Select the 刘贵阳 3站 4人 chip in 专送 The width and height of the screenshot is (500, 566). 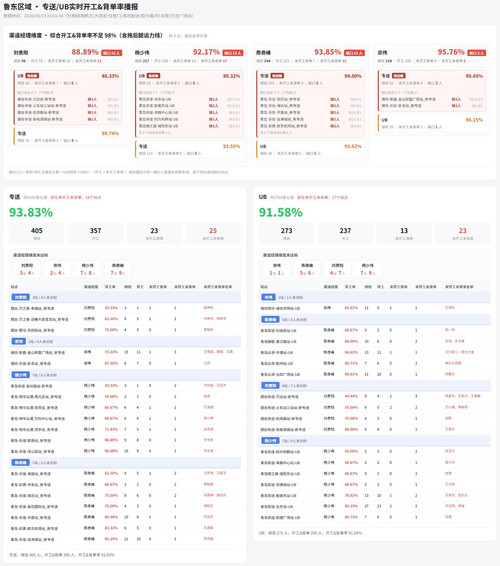coord(27,269)
